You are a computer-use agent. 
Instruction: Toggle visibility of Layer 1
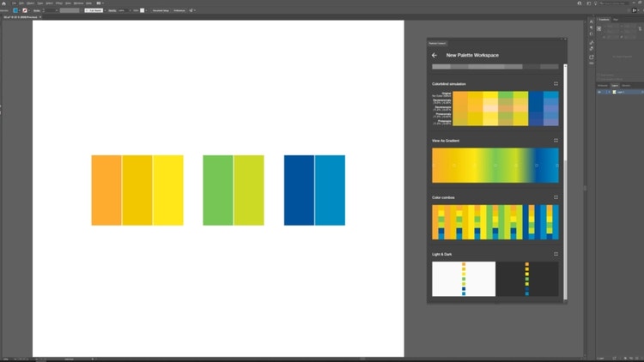[599, 92]
